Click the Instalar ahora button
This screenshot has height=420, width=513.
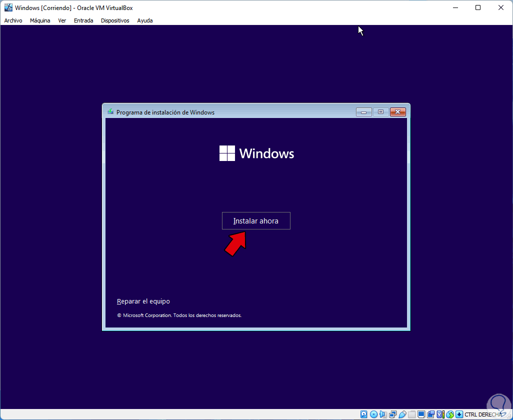[x=256, y=221]
